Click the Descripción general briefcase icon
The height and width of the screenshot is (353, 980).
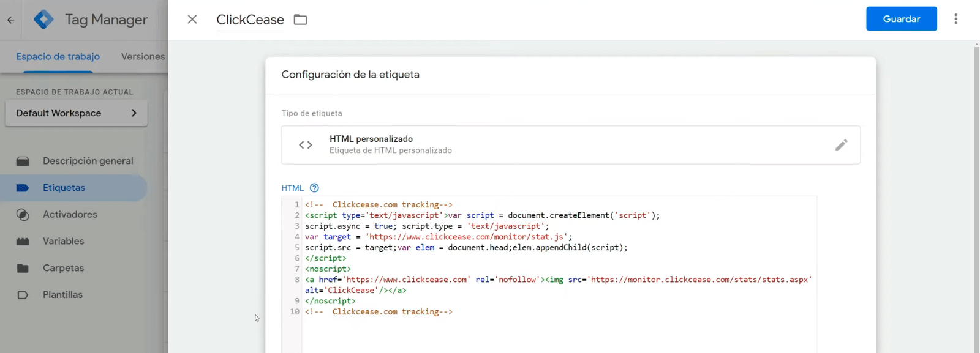click(x=23, y=161)
